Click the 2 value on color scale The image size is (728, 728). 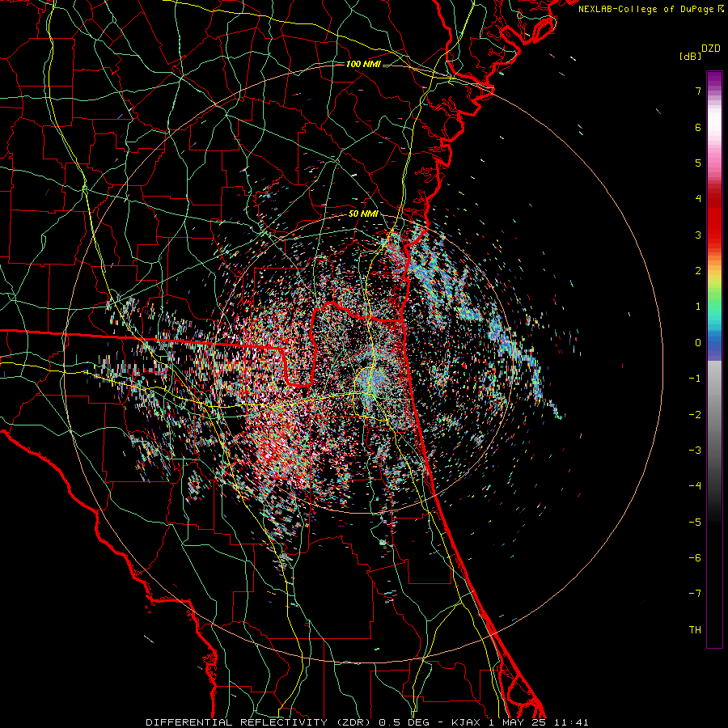[698, 271]
